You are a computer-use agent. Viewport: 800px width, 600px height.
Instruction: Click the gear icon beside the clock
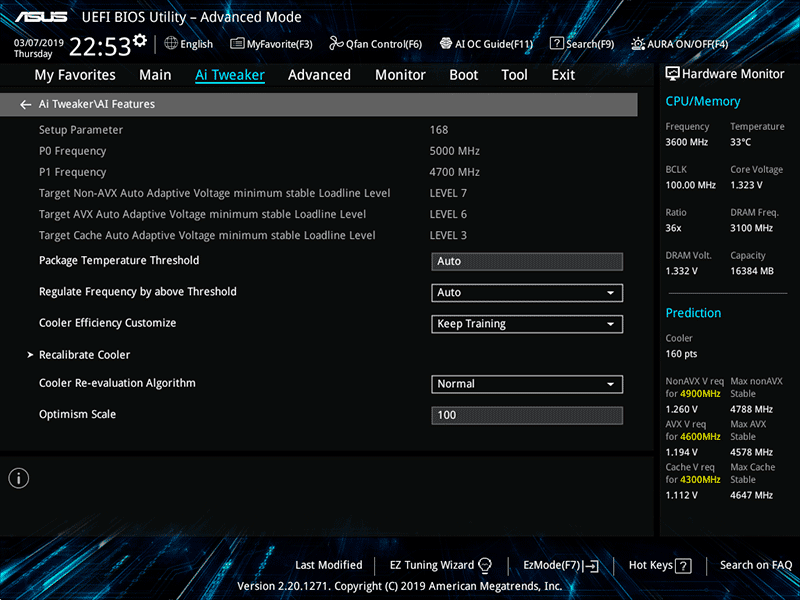[x=140, y=40]
